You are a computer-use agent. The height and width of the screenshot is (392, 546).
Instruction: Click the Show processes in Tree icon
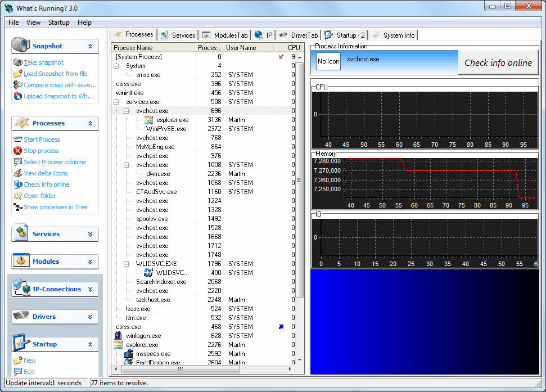pyautogui.click(x=18, y=207)
